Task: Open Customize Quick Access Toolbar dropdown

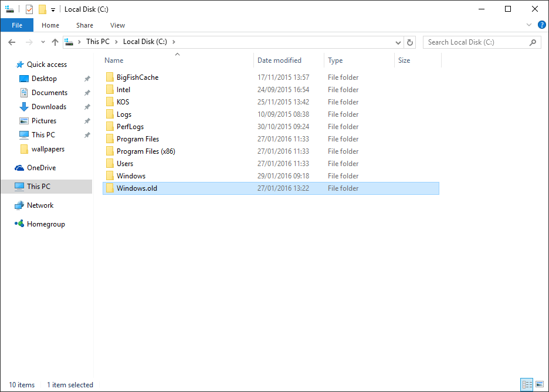Action: pos(53,10)
